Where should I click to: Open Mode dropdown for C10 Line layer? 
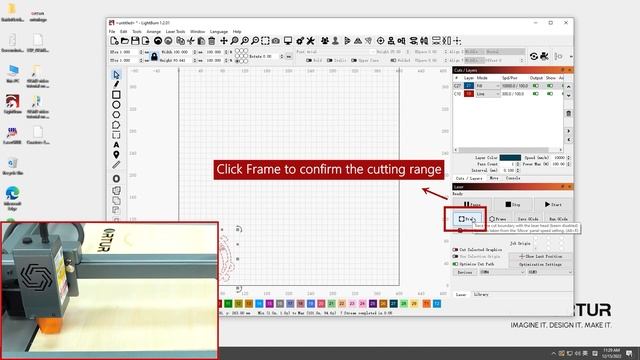[488, 94]
